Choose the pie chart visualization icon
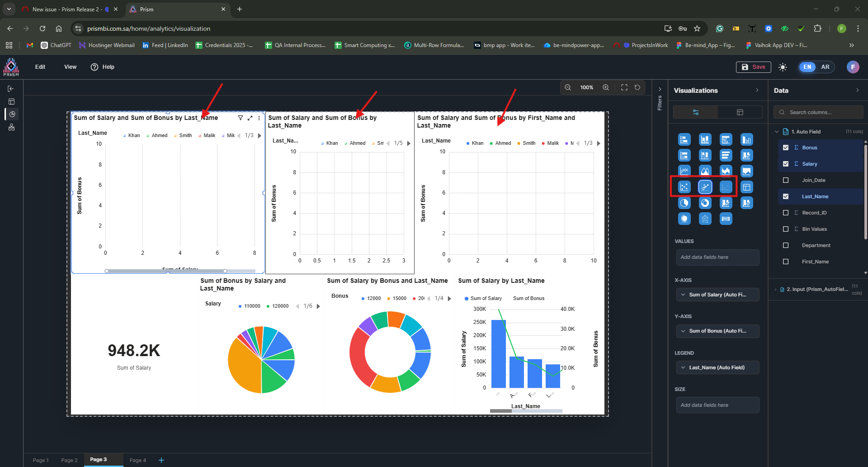Viewport: 868px width, 467px height. (x=684, y=203)
